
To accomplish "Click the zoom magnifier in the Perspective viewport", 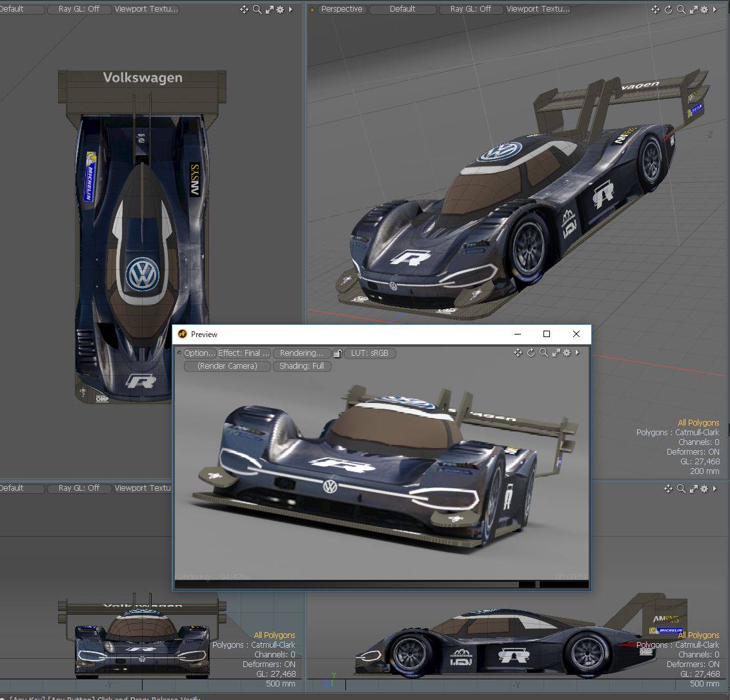I will [681, 9].
